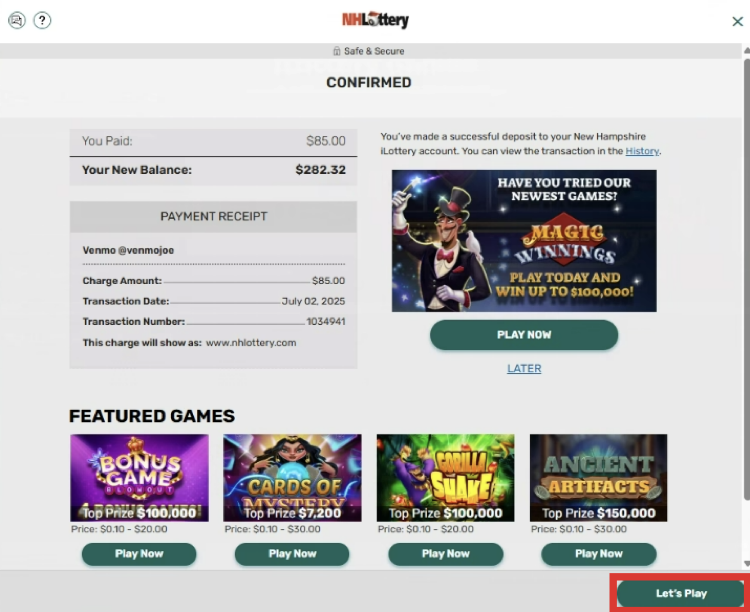Click the Safe & Secure lock icon

(x=337, y=51)
